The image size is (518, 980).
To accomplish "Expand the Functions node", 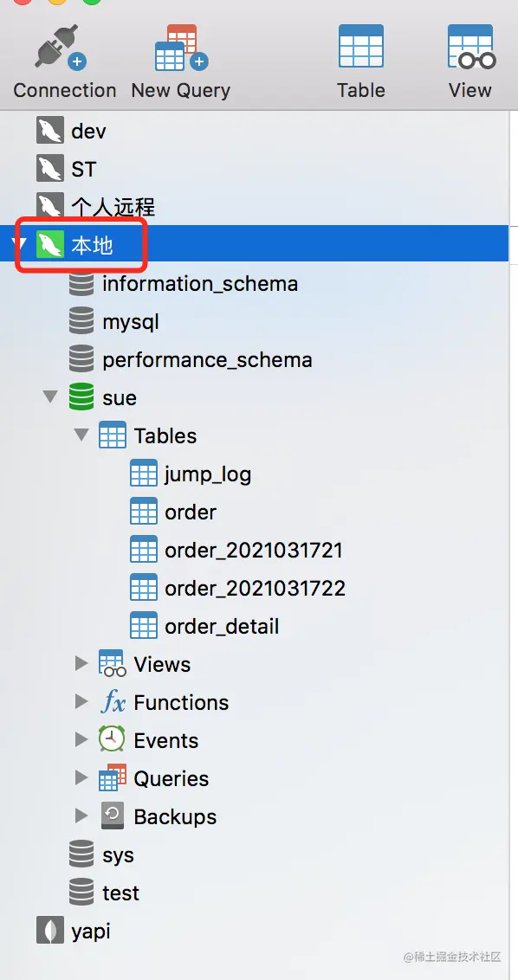I will tap(81, 701).
